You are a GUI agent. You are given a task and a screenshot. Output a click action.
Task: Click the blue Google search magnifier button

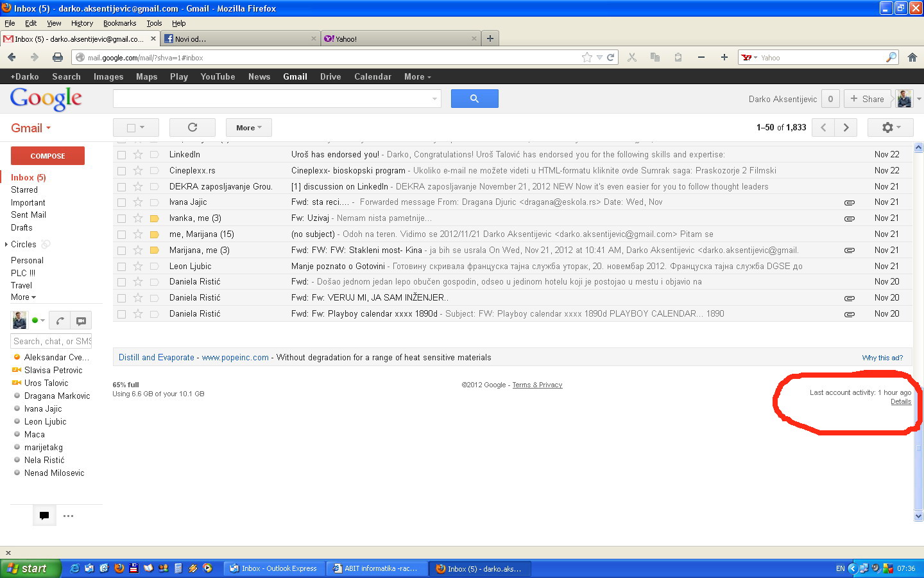pos(475,99)
